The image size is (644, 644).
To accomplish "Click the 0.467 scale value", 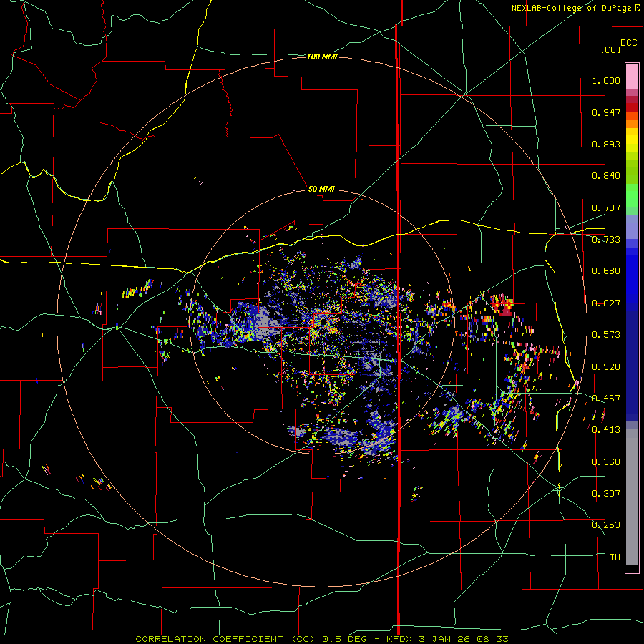I will [606, 399].
